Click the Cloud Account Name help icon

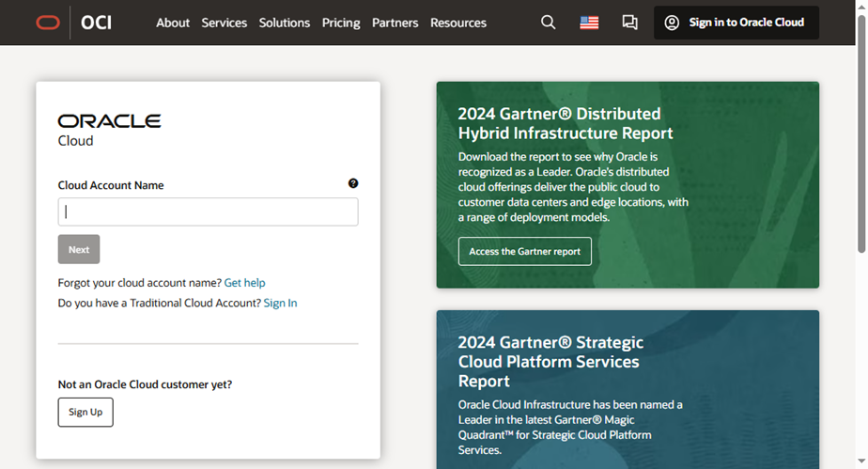pos(353,183)
